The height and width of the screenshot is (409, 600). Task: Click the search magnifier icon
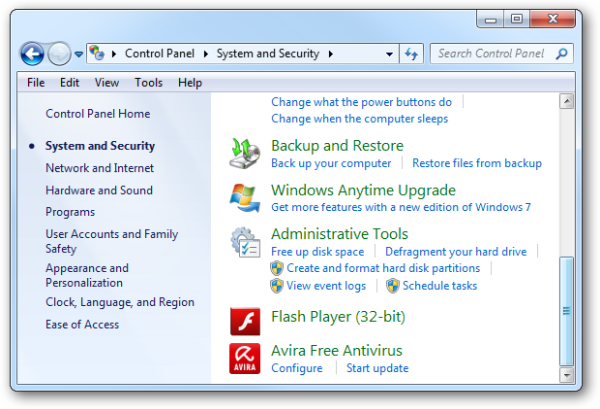click(x=563, y=54)
